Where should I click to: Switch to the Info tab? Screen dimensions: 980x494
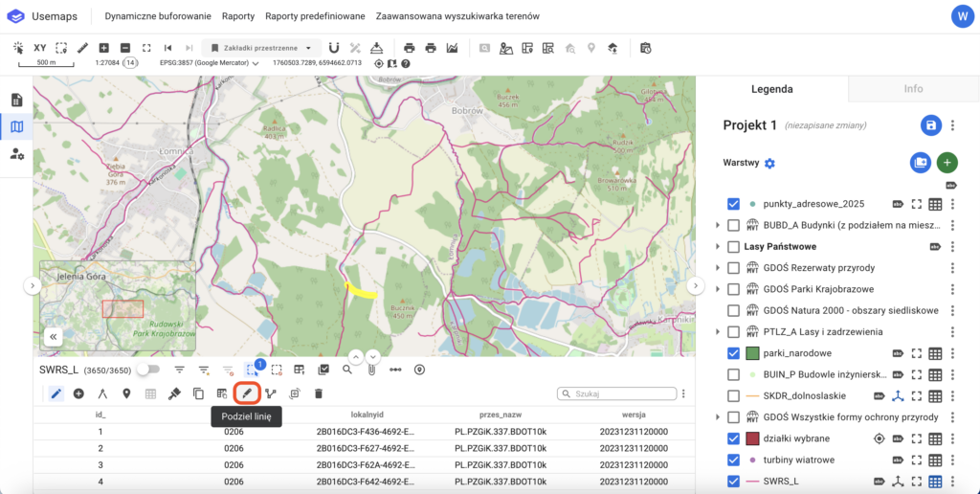[913, 89]
